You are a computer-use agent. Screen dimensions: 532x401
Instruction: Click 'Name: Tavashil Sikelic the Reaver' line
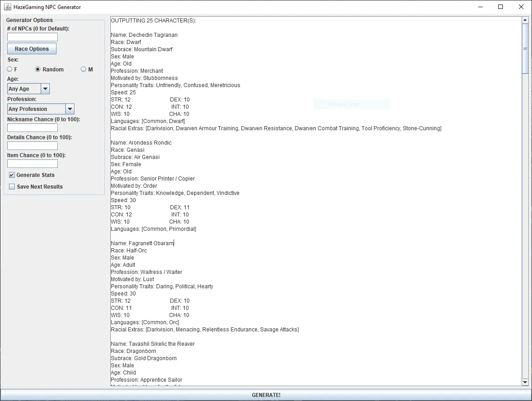pos(153,344)
